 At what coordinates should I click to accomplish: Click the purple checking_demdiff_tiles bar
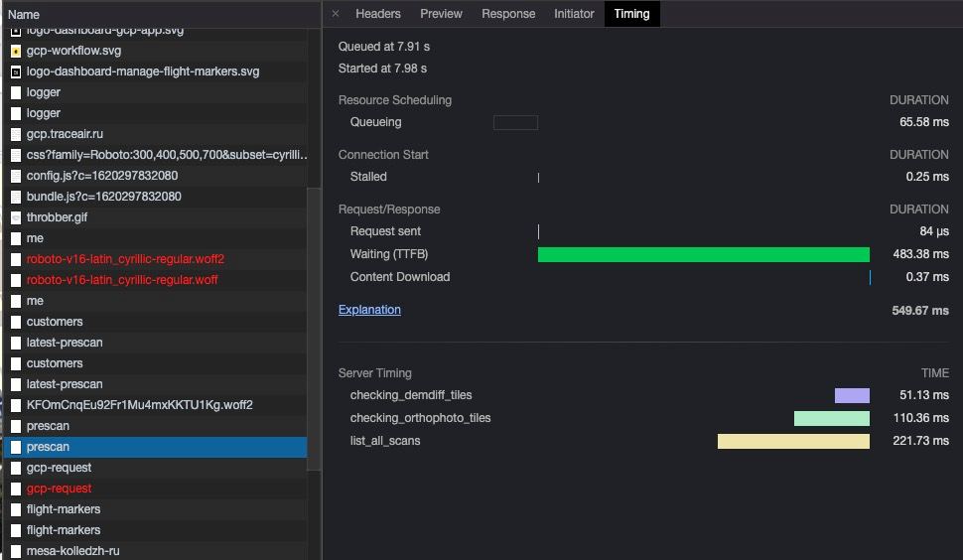852,395
